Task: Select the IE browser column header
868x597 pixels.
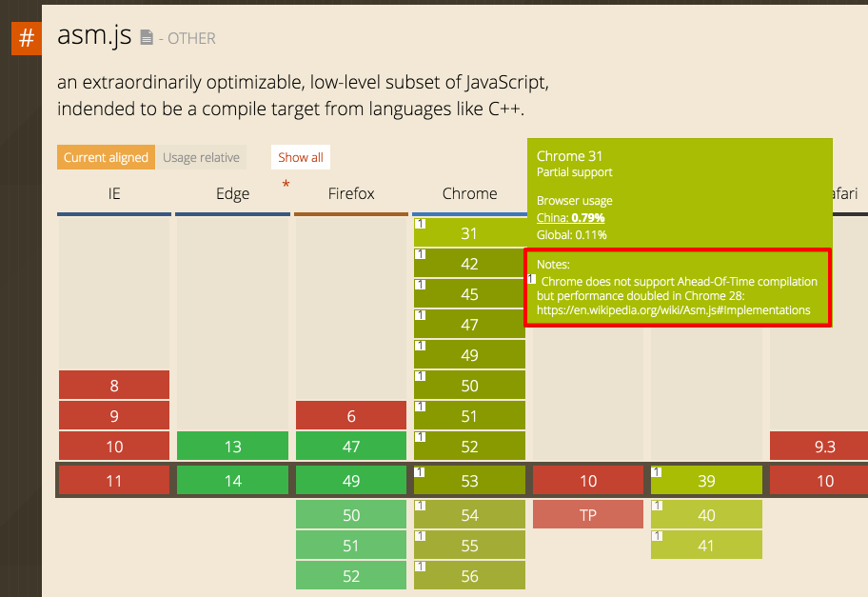Action: [114, 194]
